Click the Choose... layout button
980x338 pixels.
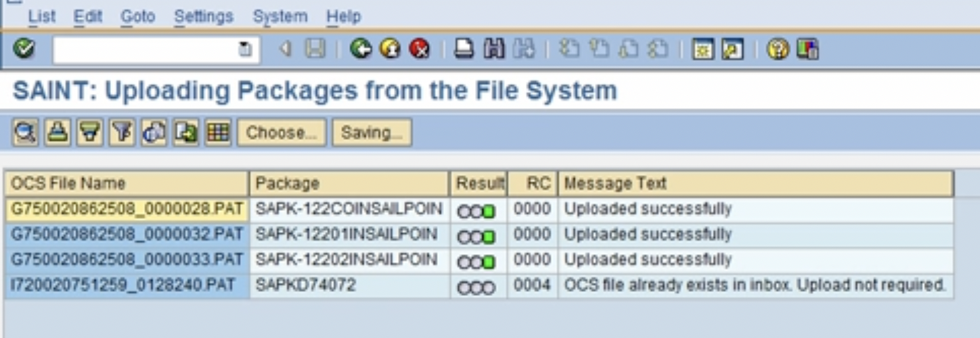tap(282, 132)
